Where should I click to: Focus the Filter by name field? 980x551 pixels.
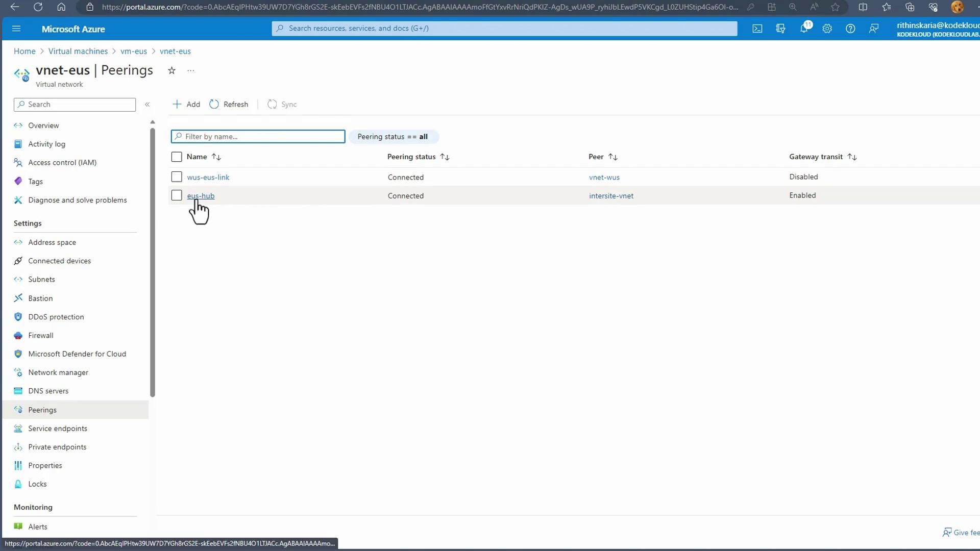[258, 137]
